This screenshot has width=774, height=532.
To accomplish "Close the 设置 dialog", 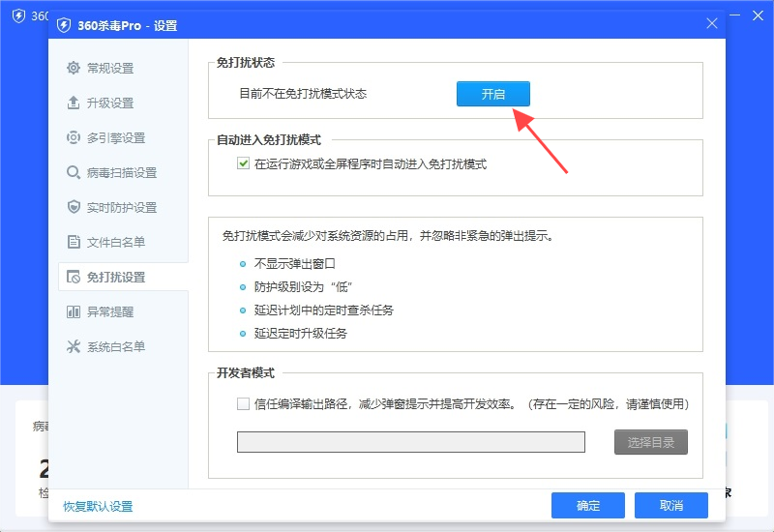I will (x=711, y=23).
